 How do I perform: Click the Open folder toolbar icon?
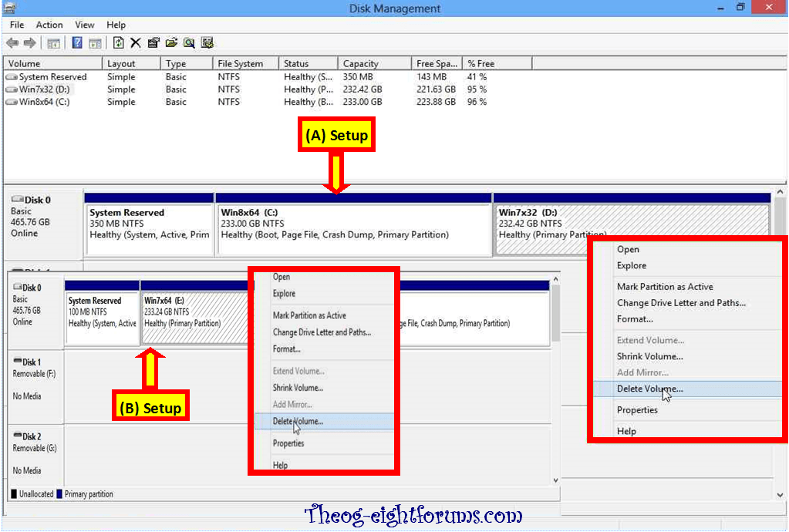pos(171,42)
